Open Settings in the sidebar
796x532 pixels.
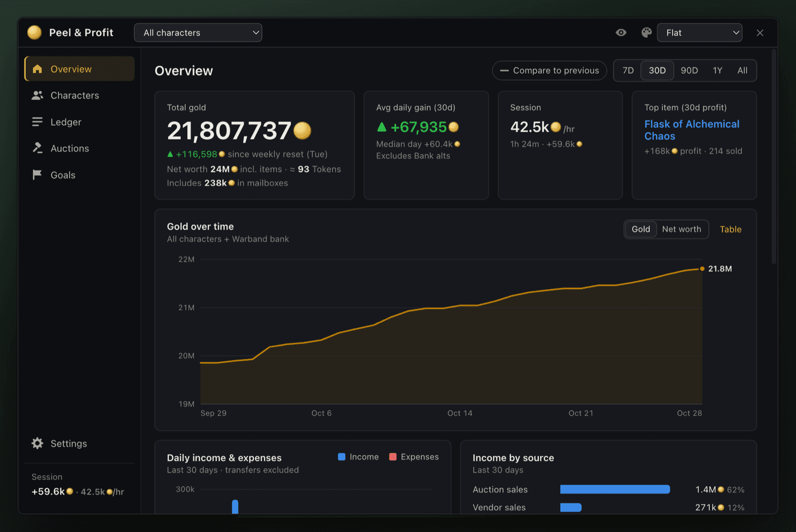pos(79,443)
